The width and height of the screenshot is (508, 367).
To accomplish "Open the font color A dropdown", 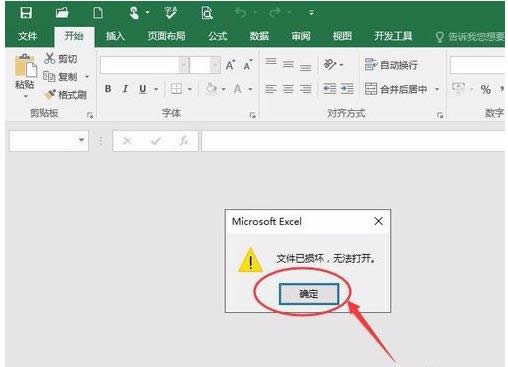I will tap(250, 89).
